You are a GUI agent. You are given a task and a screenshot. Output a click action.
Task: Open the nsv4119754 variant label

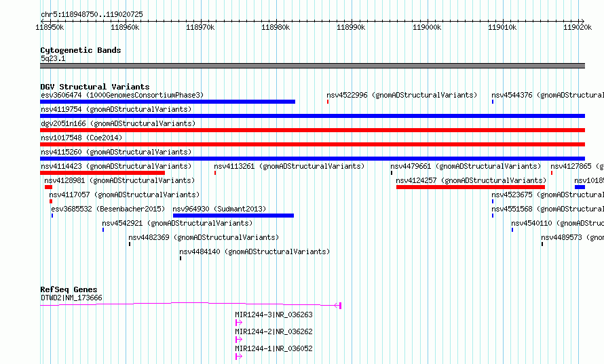click(x=116, y=109)
